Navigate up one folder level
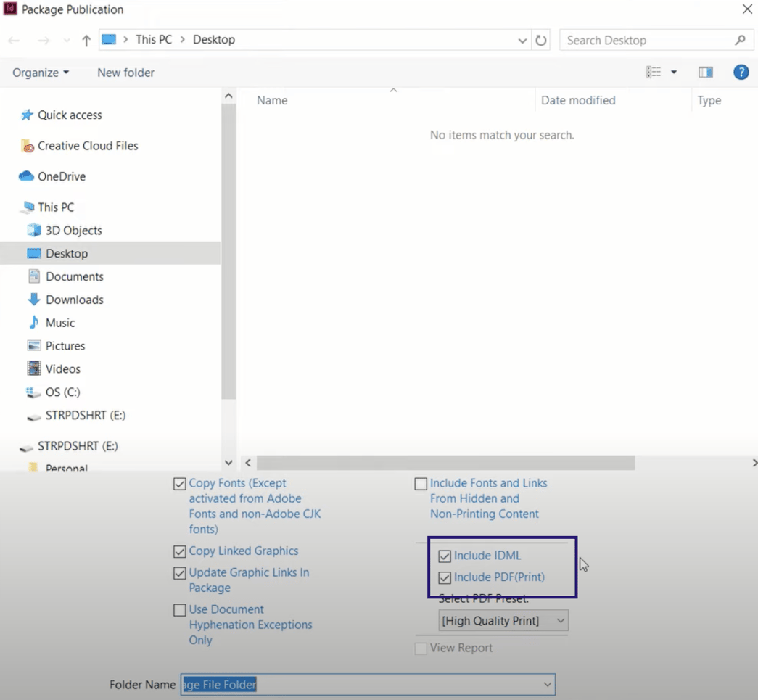The image size is (758, 700). tap(85, 40)
